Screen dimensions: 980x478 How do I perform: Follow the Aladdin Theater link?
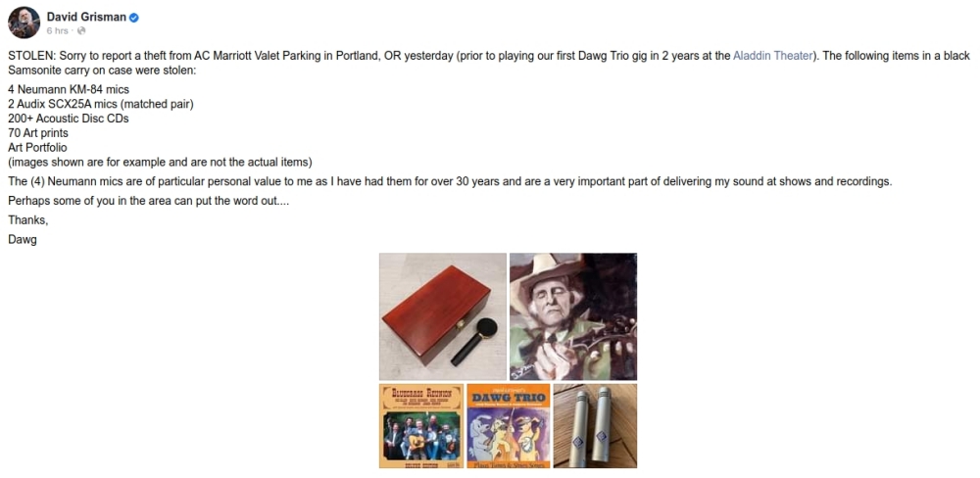click(772, 56)
